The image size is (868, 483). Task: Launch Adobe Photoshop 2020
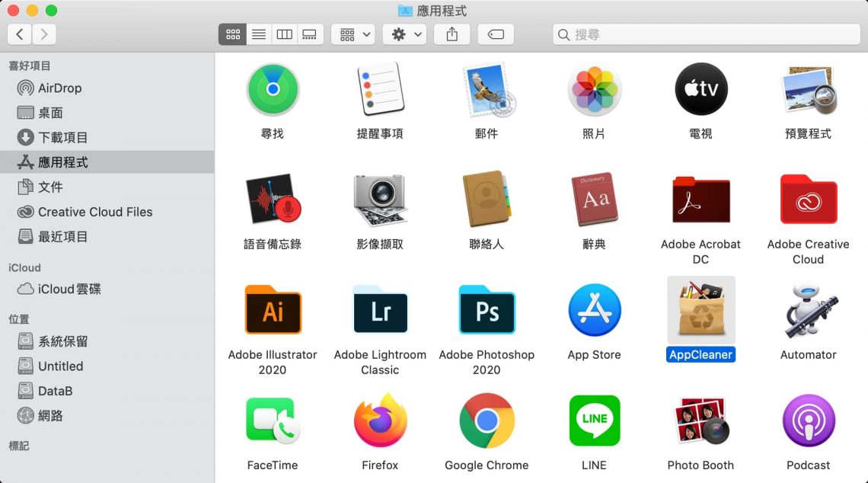pos(487,311)
